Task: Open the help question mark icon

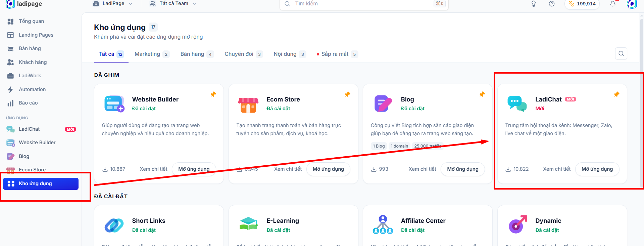Action: pos(552,4)
